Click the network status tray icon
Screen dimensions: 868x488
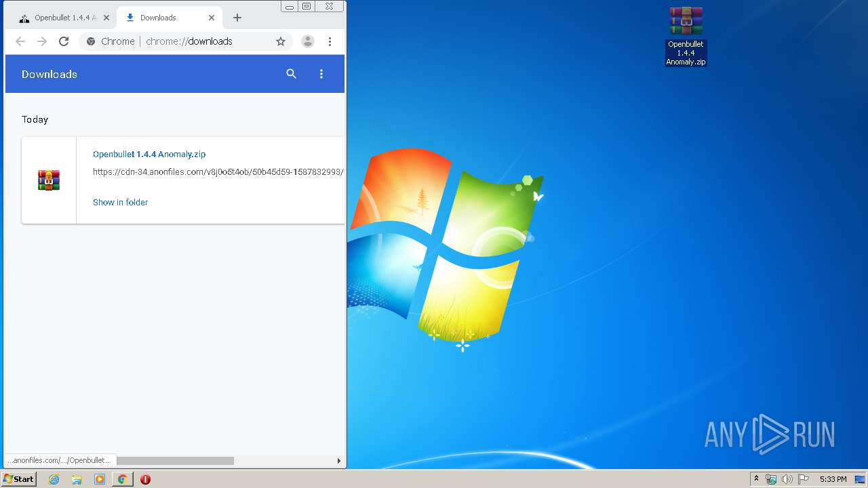point(771,479)
